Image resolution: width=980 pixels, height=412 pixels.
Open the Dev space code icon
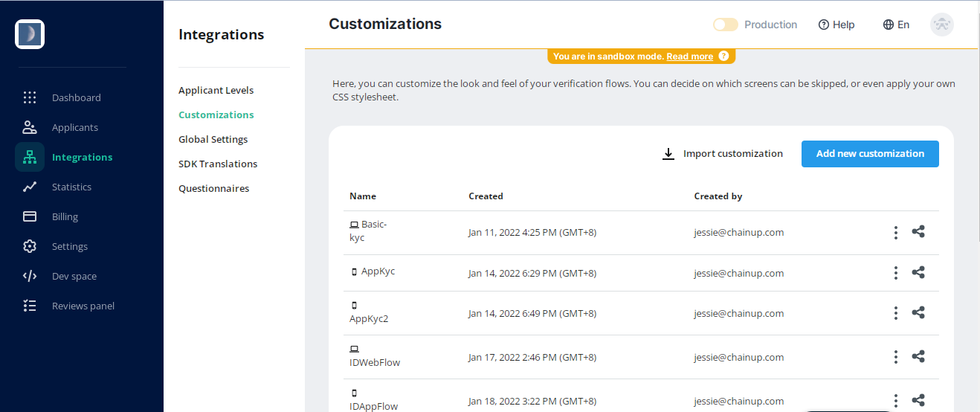30,276
